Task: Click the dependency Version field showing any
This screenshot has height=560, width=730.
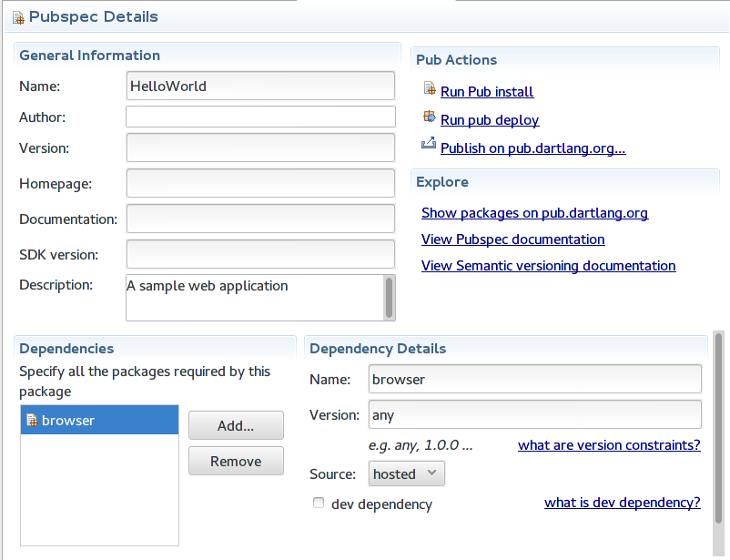Action: (534, 414)
